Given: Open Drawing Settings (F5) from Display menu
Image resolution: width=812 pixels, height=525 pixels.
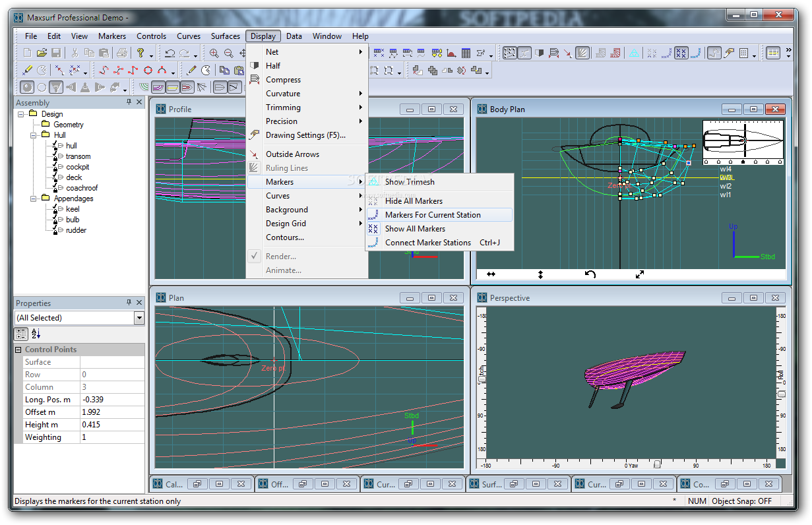Looking at the screenshot, I should [x=307, y=135].
